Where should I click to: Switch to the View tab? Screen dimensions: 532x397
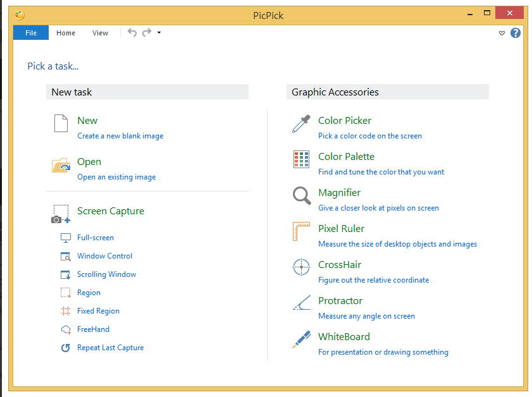[x=100, y=33]
